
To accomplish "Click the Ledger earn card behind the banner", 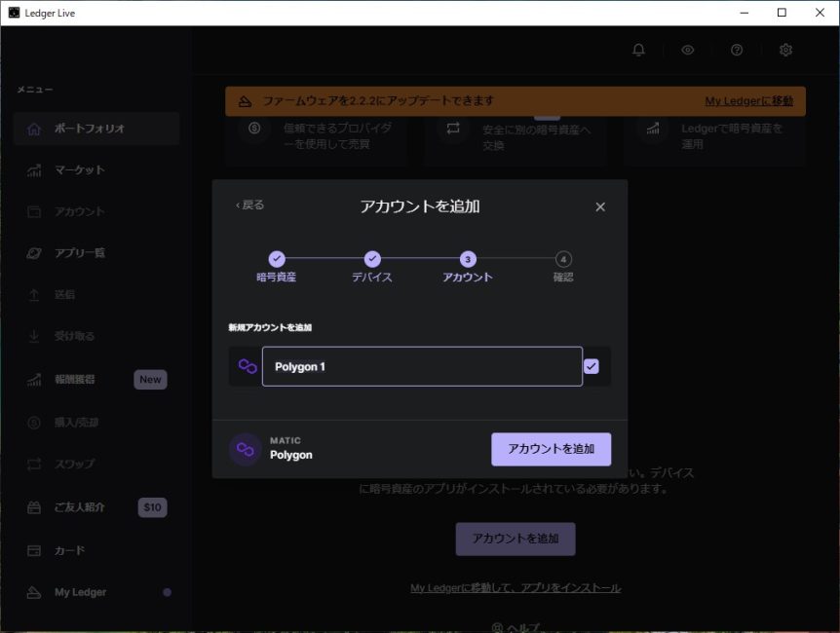I will [x=714, y=140].
